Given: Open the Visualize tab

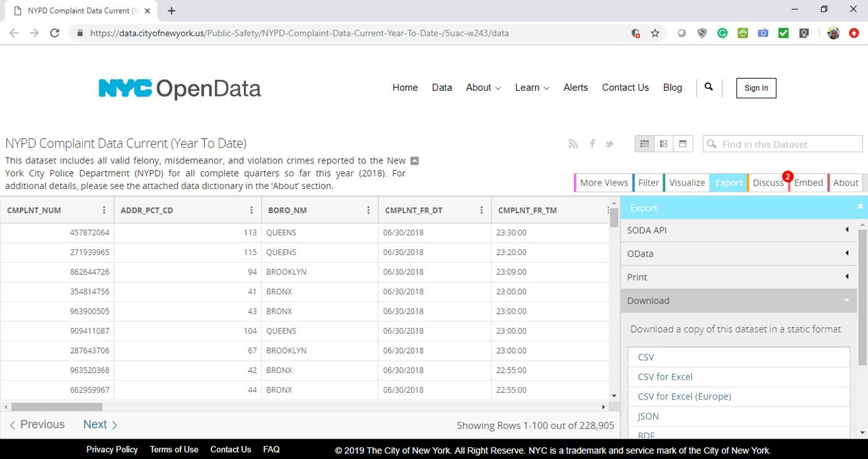Looking at the screenshot, I should [686, 182].
